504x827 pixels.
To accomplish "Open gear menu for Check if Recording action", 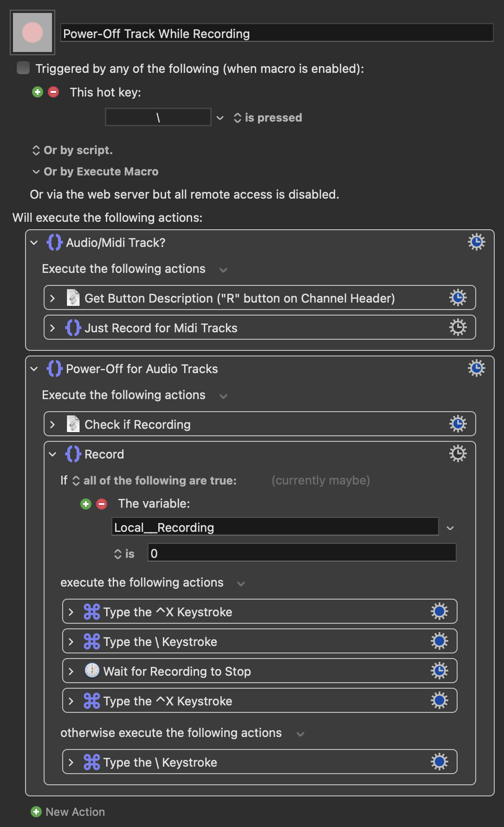I will click(458, 424).
